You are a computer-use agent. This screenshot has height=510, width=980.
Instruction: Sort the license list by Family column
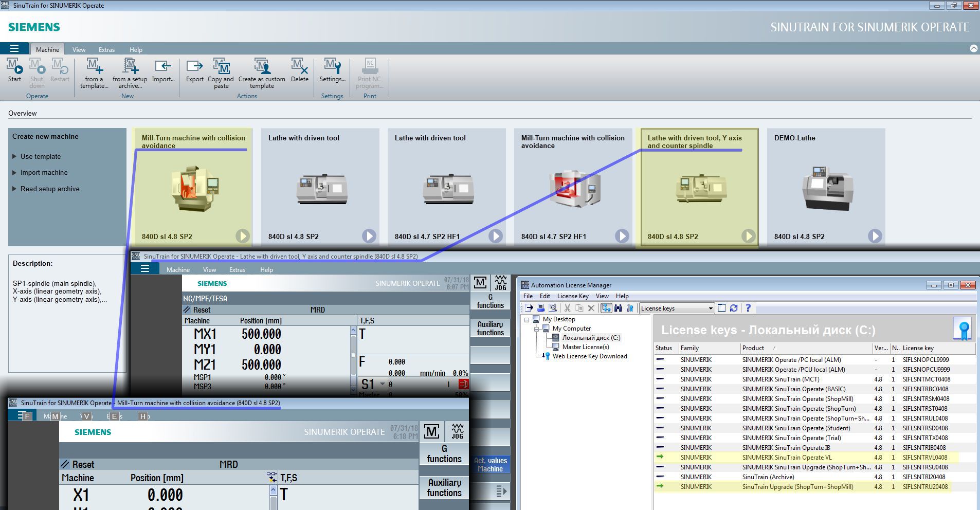click(x=709, y=348)
